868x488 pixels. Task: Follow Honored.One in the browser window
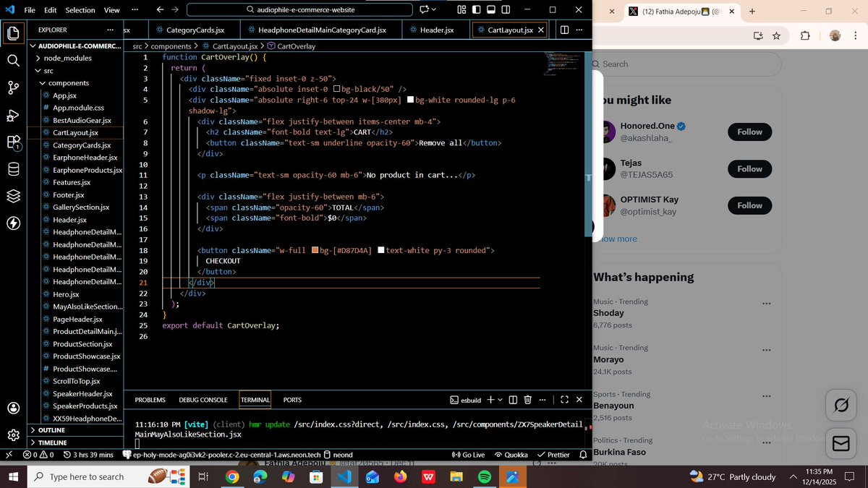point(749,132)
